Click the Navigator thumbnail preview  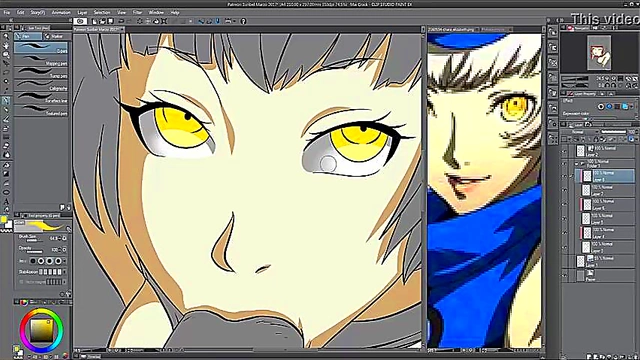[599, 53]
